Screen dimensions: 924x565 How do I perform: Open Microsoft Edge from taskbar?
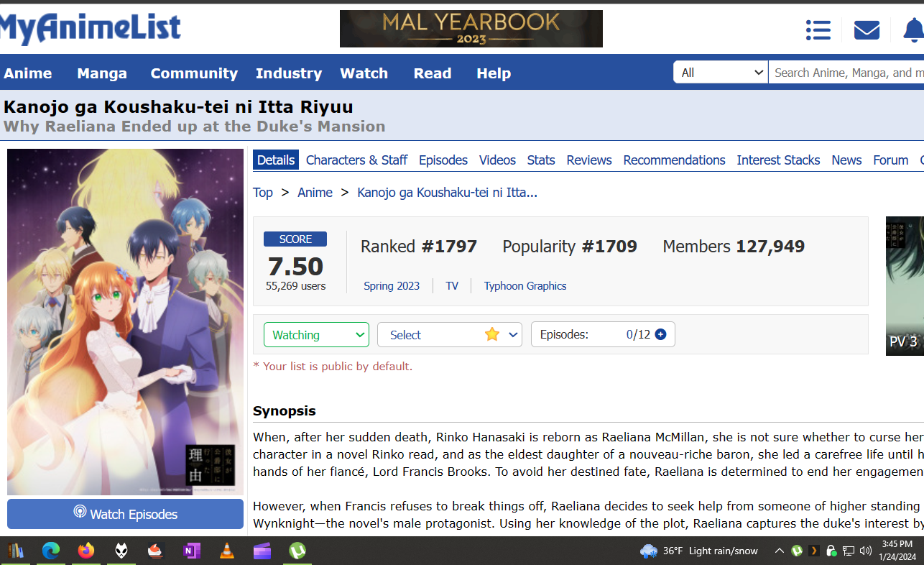point(50,551)
